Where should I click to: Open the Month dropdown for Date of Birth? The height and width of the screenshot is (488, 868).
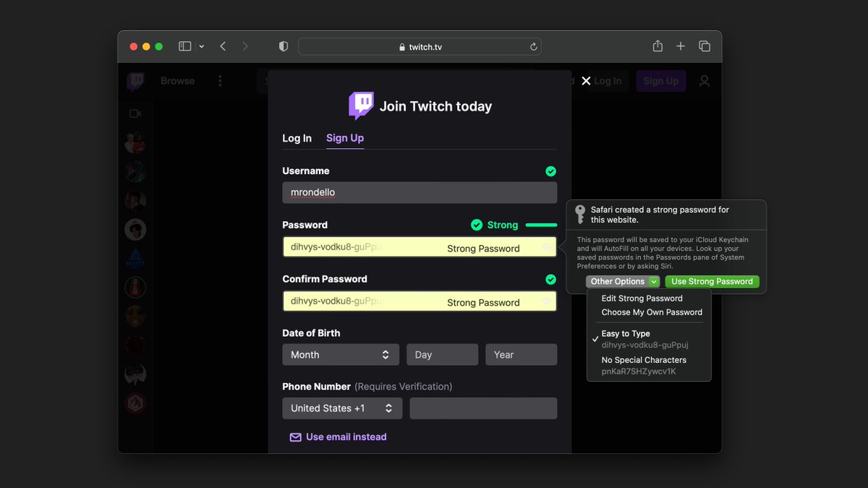tap(341, 354)
